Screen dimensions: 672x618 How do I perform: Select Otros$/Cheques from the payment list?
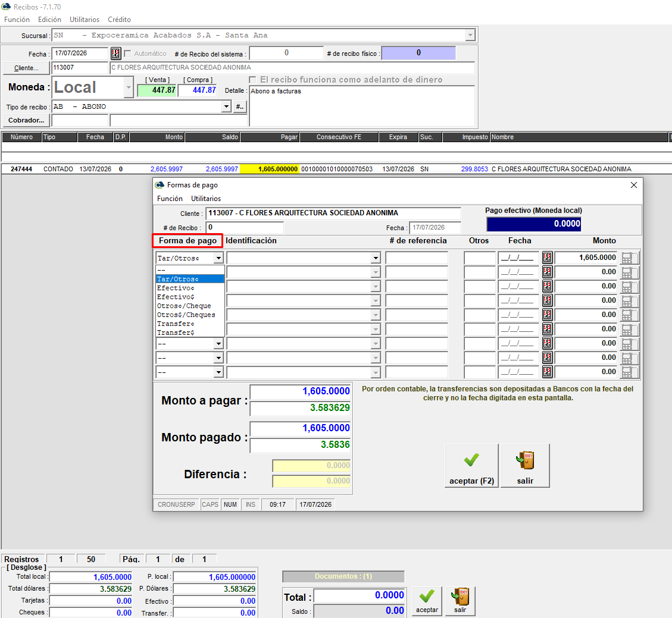tap(190, 315)
